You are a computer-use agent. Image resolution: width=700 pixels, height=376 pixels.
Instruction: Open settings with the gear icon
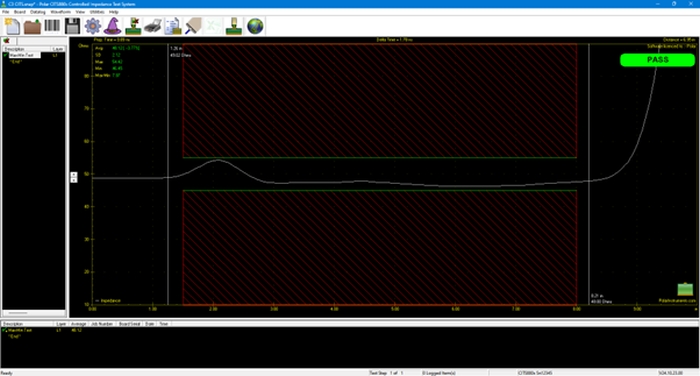tap(92, 26)
